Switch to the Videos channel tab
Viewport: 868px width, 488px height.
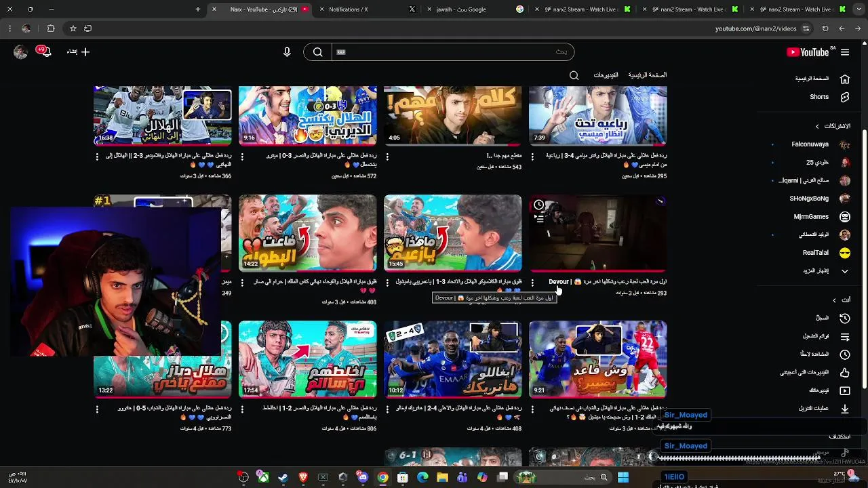[x=606, y=75]
